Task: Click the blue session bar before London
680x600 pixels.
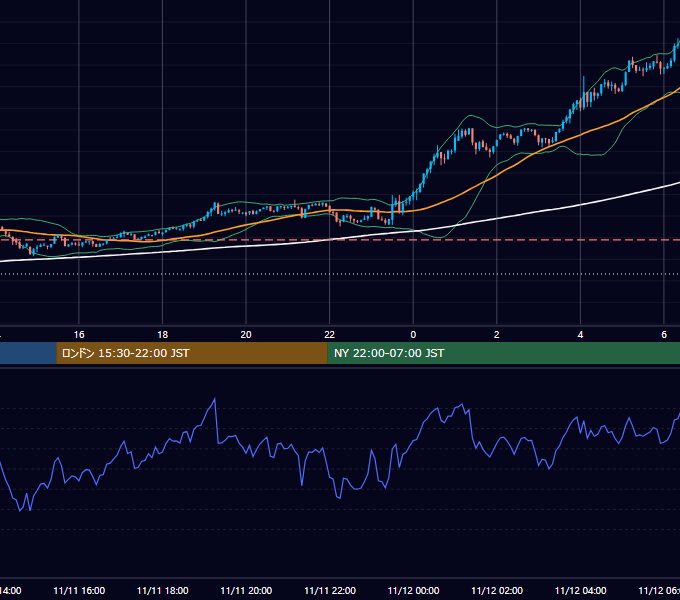Action: click(x=28, y=353)
